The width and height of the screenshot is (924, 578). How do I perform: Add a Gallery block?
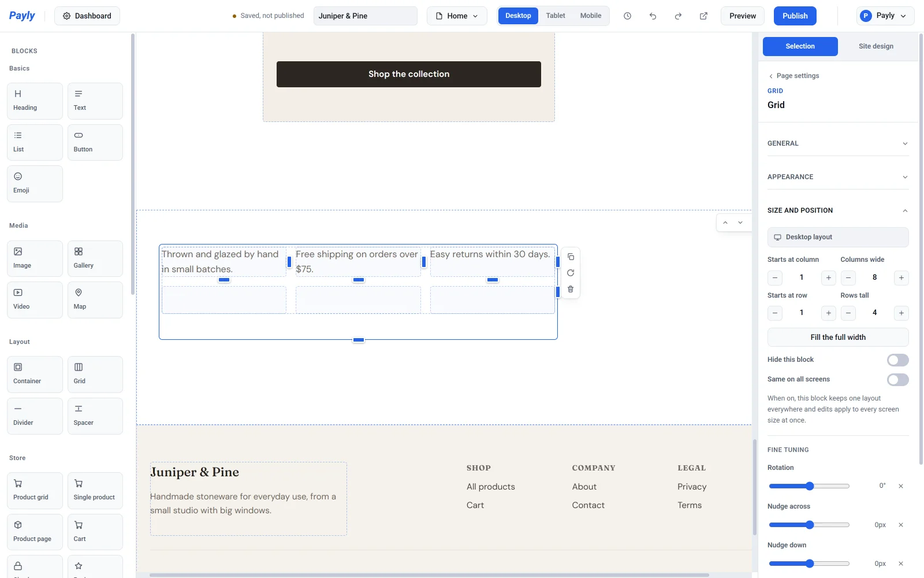tap(95, 258)
